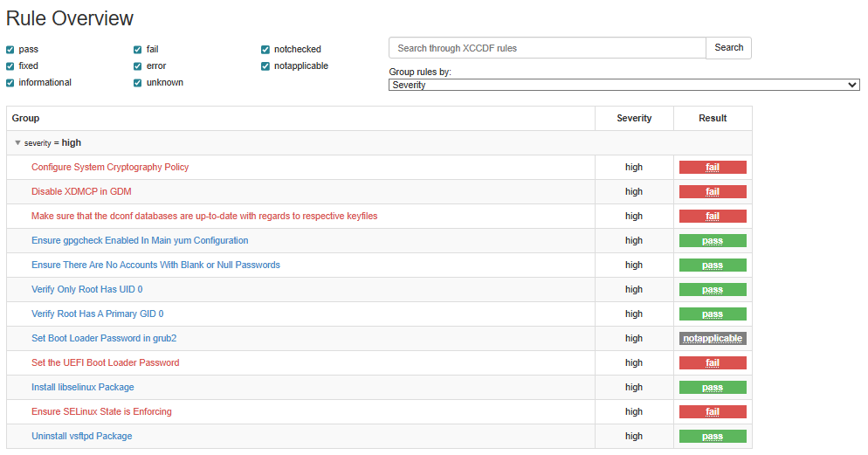Open the Group rules by dropdown
Image resolution: width=868 pixels, height=455 pixels.
coord(623,85)
